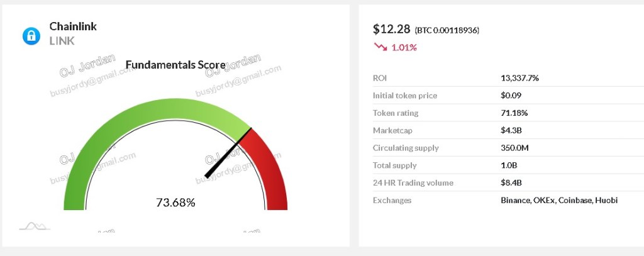Click the Chainlink coin name

pos(73,26)
